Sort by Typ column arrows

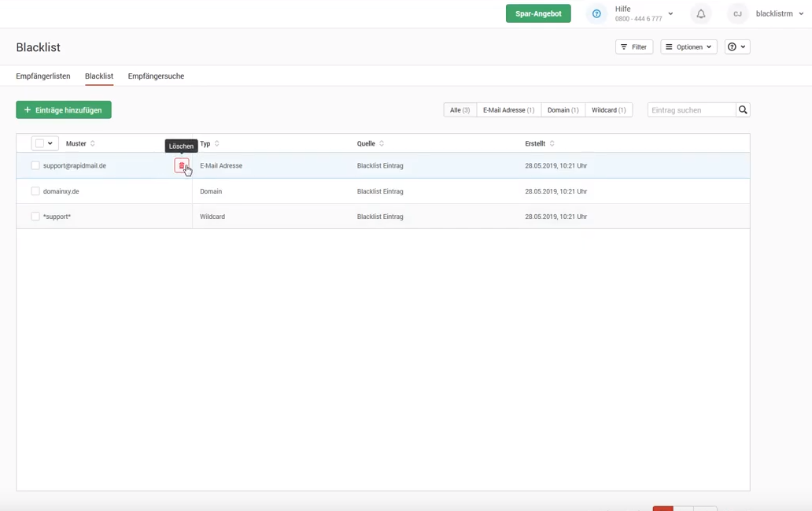[217, 144]
